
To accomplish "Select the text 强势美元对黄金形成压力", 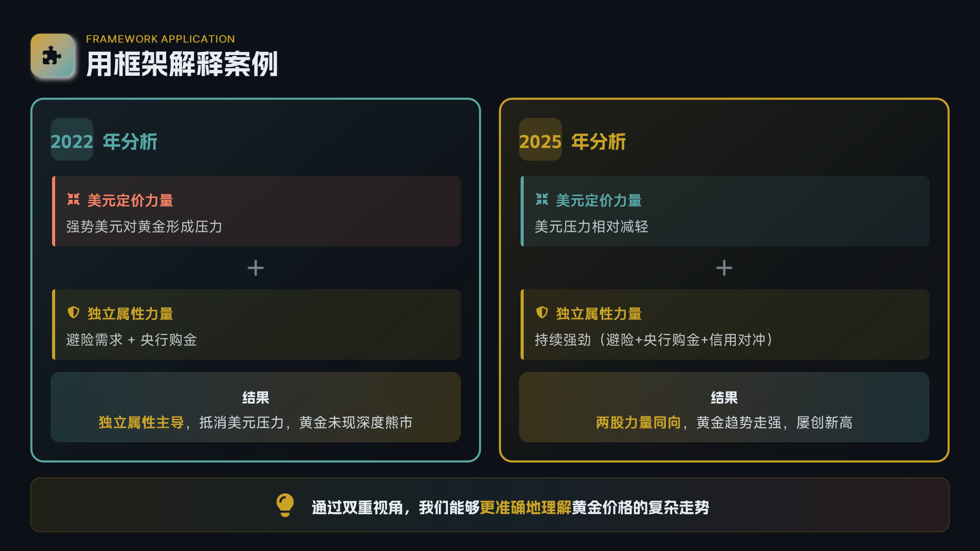I will point(144,227).
